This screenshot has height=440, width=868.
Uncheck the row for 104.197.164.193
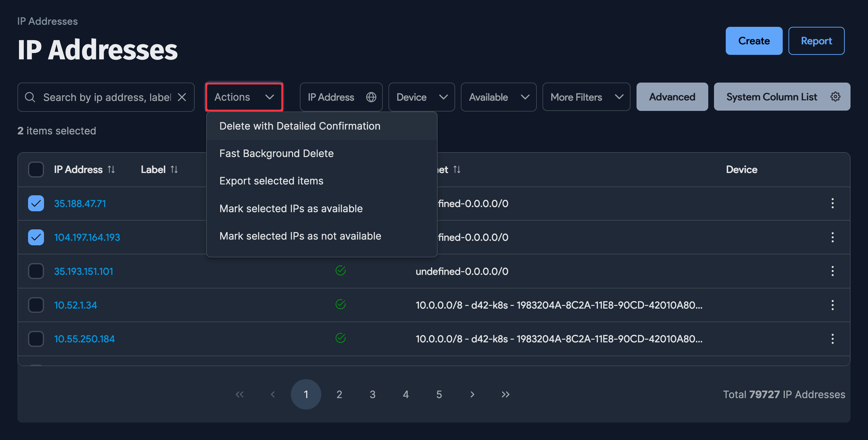[x=36, y=237]
